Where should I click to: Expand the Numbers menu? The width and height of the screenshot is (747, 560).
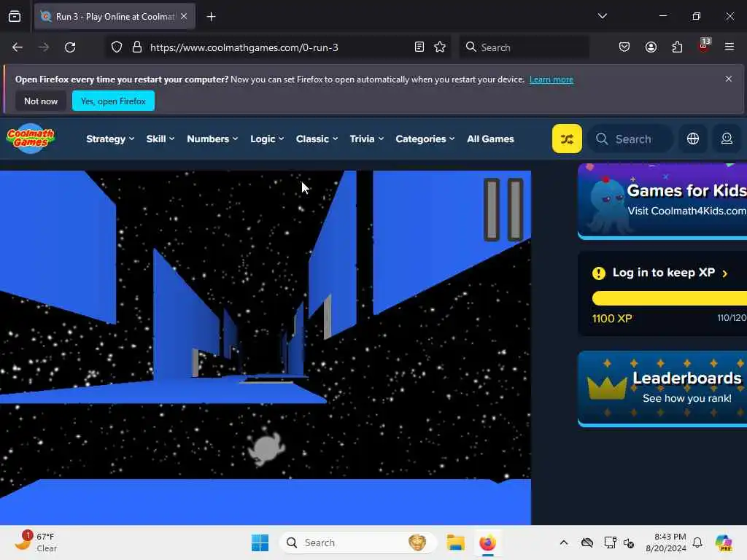(212, 139)
